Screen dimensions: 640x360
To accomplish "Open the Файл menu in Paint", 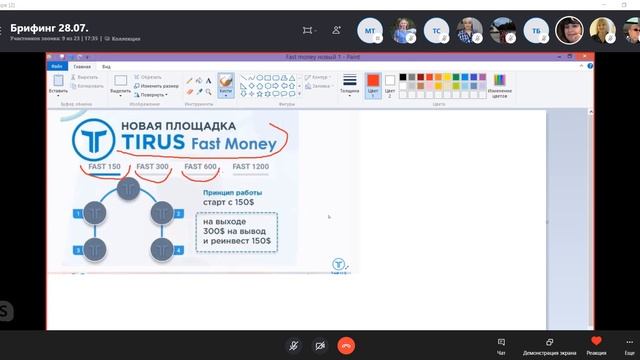I will tap(57, 66).
